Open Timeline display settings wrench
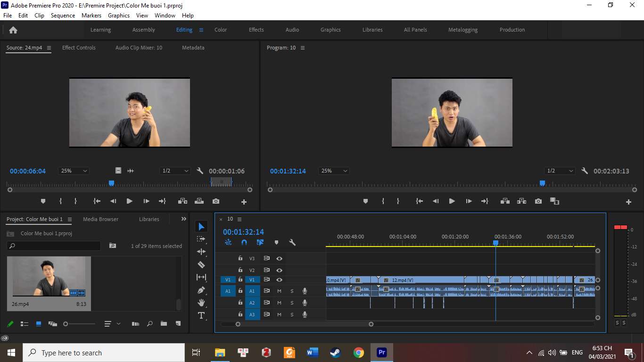The height and width of the screenshot is (362, 644). coord(292,242)
